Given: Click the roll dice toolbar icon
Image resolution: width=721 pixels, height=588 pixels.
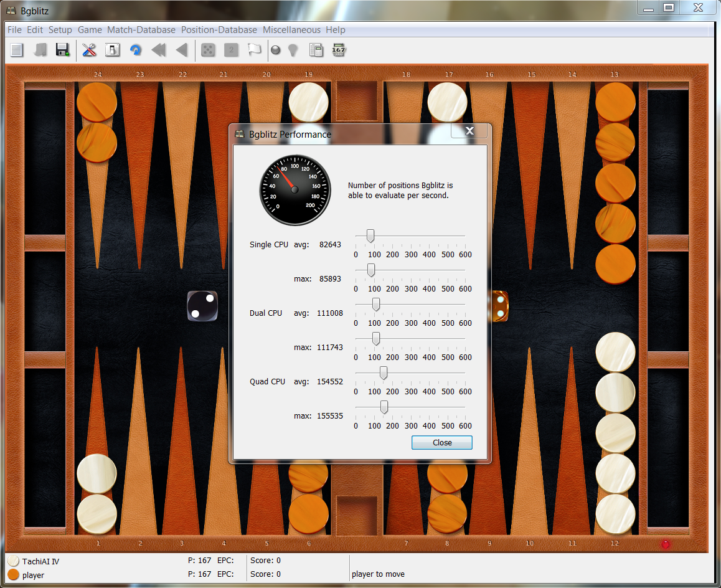Looking at the screenshot, I should coord(208,50).
